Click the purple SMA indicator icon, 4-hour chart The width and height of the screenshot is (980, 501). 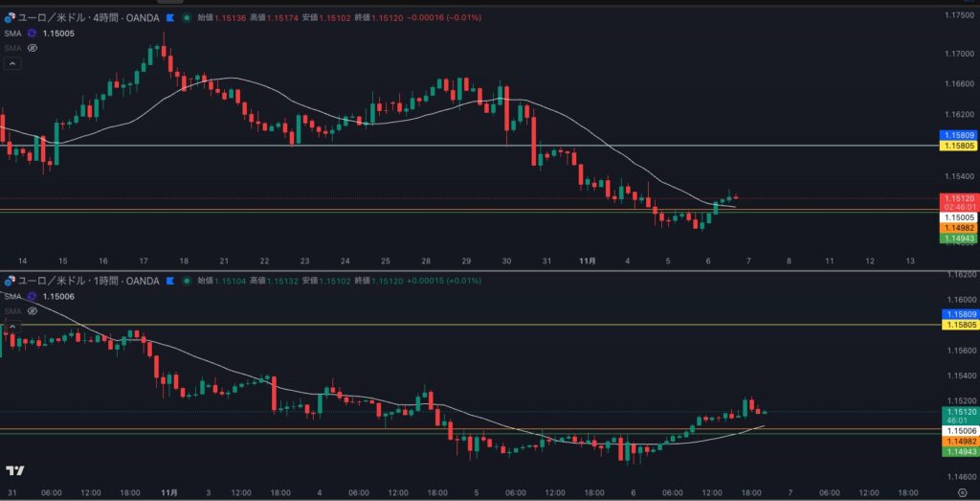32,33
